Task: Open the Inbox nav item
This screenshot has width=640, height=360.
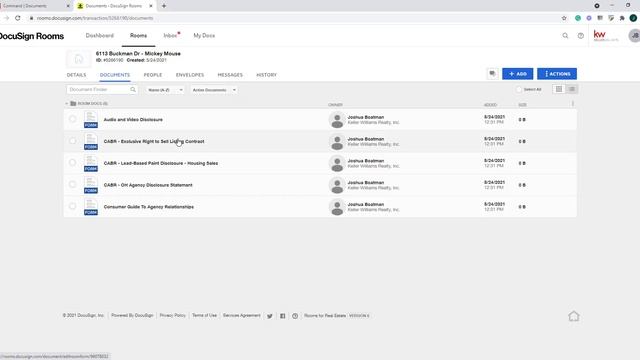Action: (x=171, y=36)
